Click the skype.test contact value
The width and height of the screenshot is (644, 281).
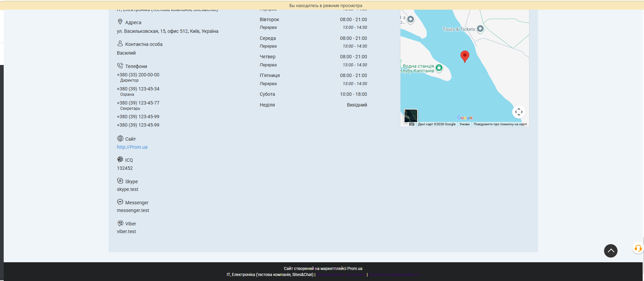pyautogui.click(x=127, y=189)
